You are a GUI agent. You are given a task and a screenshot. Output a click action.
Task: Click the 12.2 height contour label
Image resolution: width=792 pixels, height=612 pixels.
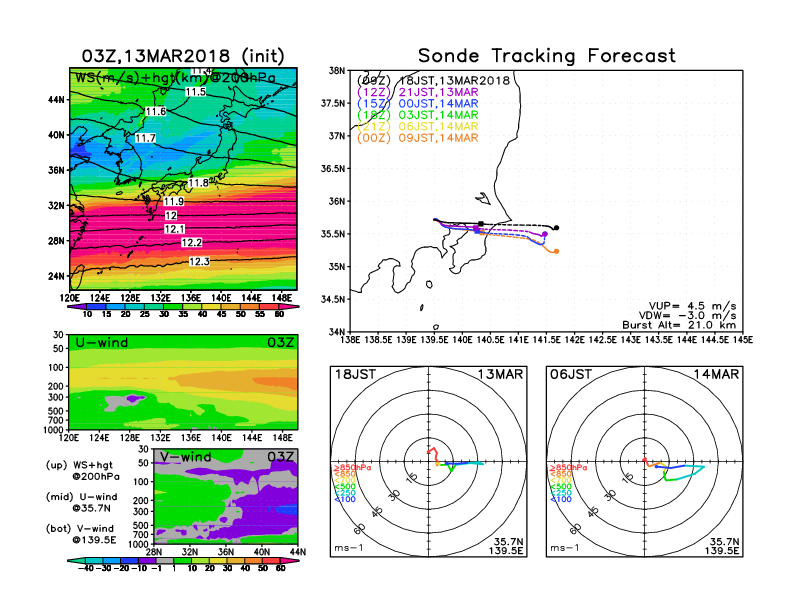[191, 243]
